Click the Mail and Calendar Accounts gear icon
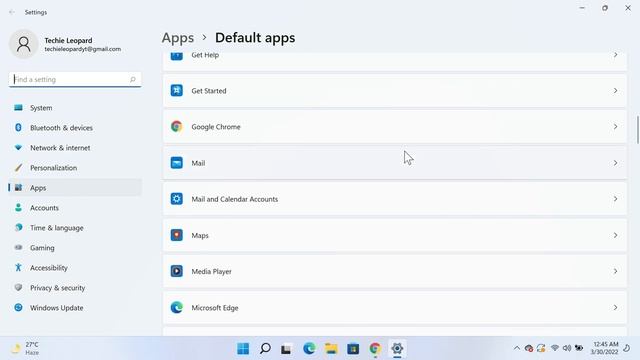The height and width of the screenshot is (360, 640). click(x=176, y=199)
